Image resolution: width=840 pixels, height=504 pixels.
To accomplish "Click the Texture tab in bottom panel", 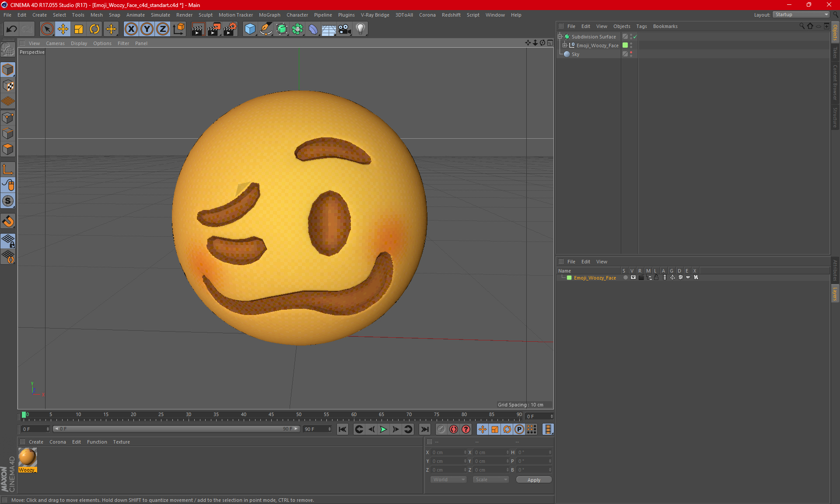I will [121, 441].
